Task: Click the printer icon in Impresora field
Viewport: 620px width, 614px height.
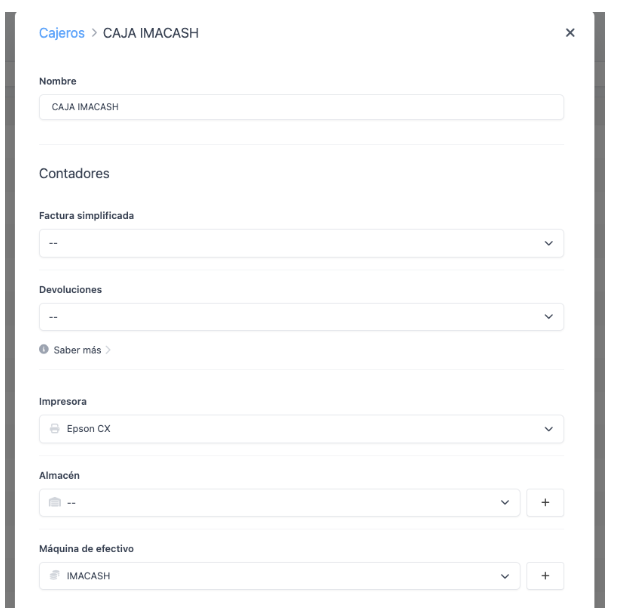Action: coord(55,429)
